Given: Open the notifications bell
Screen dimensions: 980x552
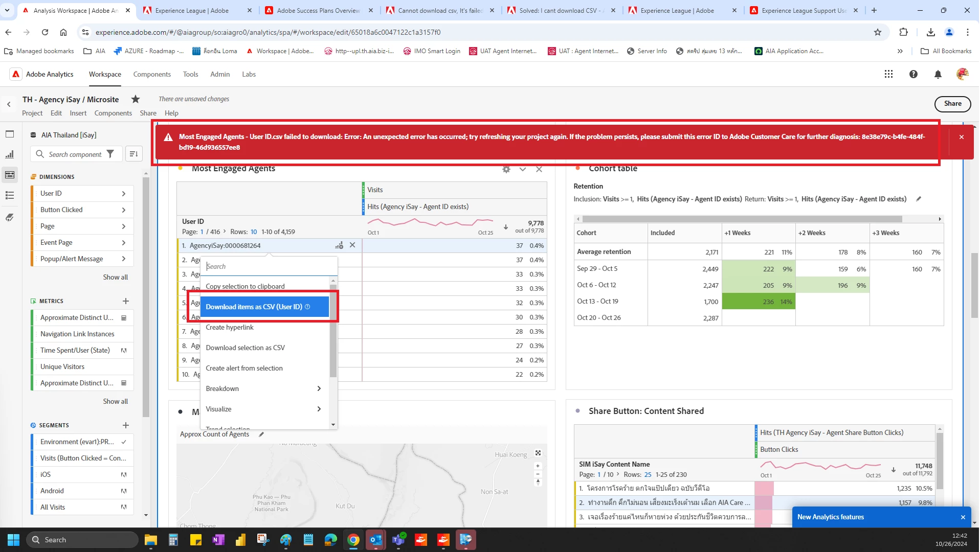Looking at the screenshot, I should 938,74.
